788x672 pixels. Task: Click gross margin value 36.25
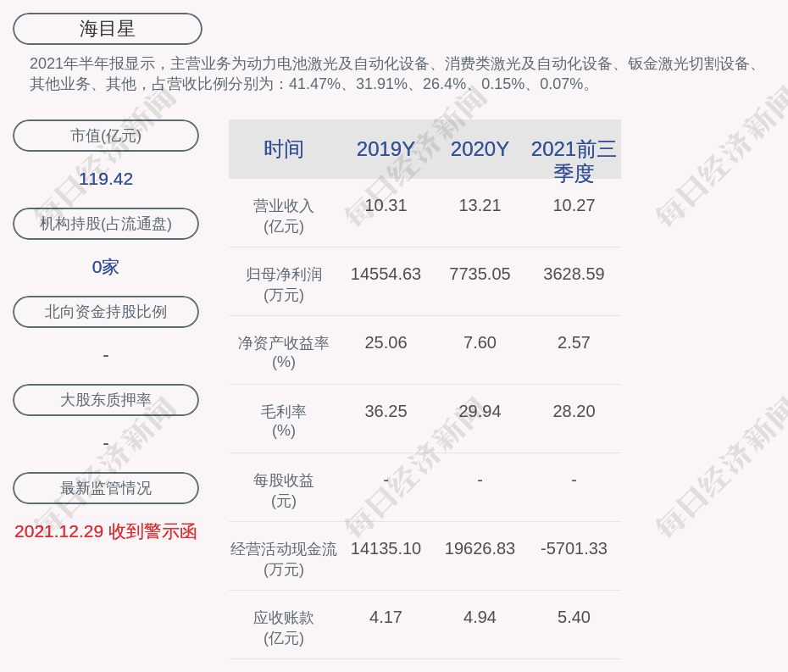point(386,411)
